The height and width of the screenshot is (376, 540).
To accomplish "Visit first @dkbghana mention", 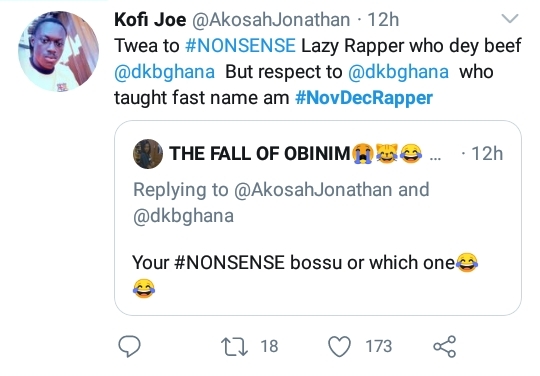I will pos(164,72).
